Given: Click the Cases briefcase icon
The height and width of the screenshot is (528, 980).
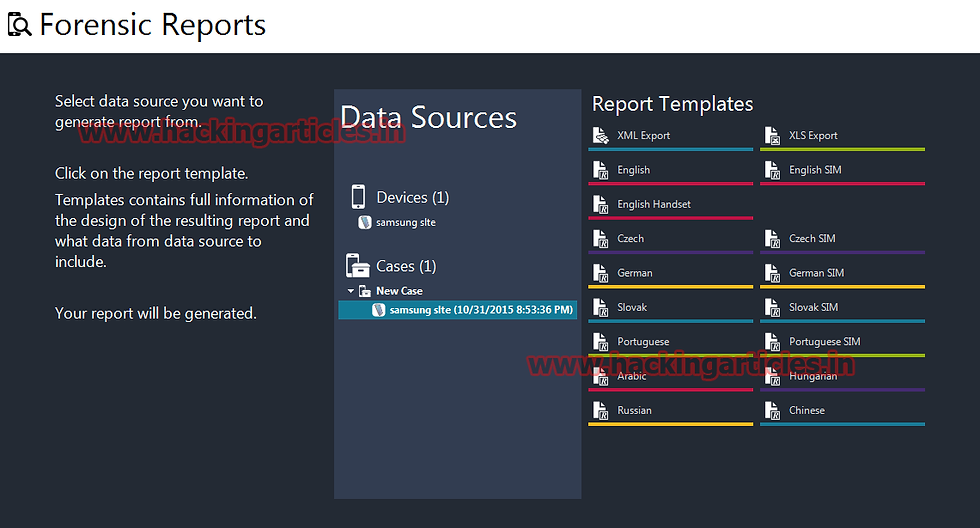Looking at the screenshot, I should pos(358,266).
